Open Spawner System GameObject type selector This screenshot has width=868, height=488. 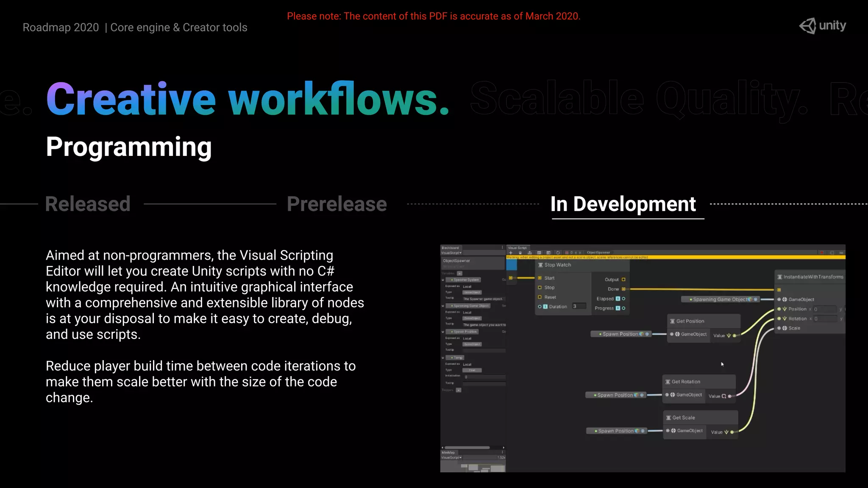(472, 292)
